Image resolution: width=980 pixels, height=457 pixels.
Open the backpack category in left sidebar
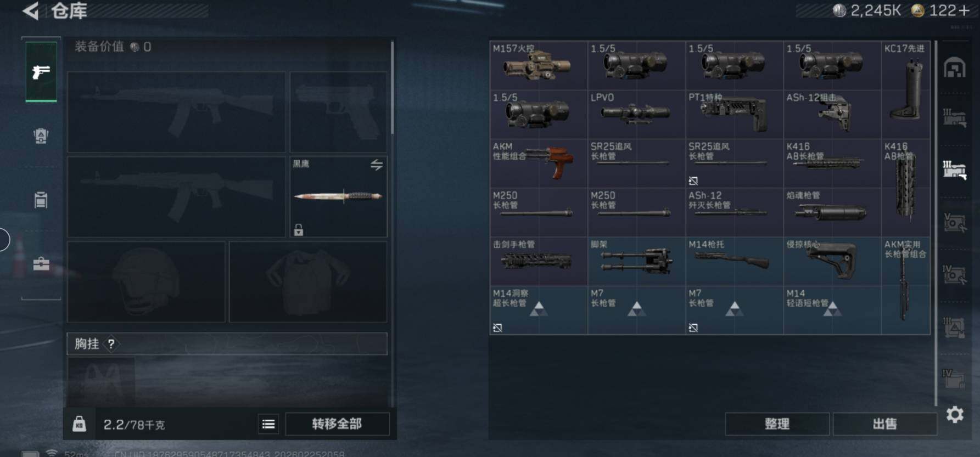[41, 136]
